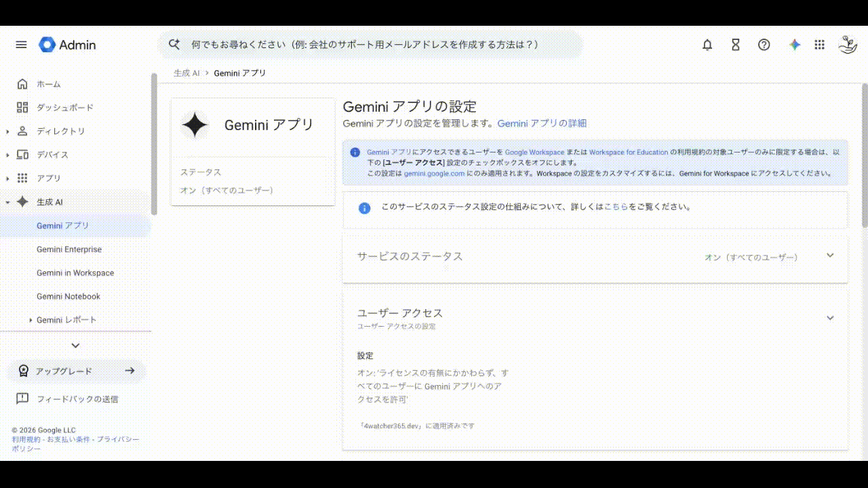Expand the Gemini レポート submenu
The width and height of the screenshot is (868, 488).
tap(31, 320)
